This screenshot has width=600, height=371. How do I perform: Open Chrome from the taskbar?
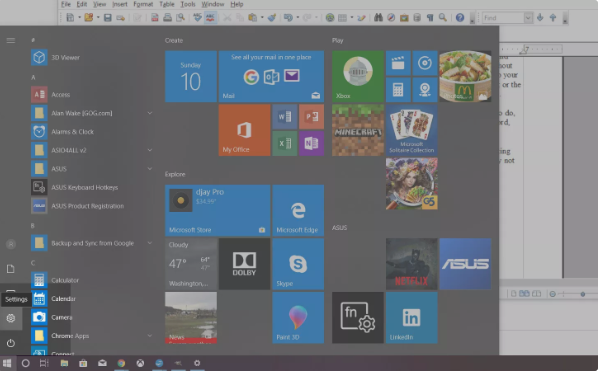point(121,363)
